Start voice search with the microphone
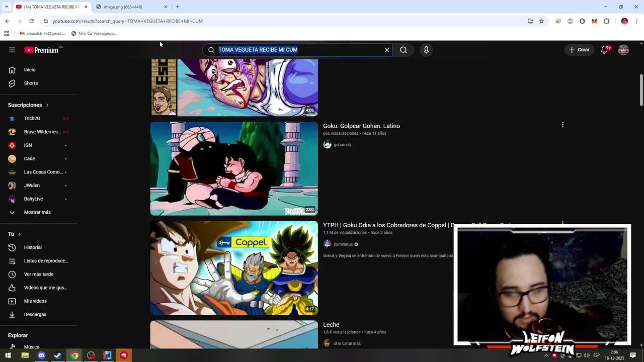This screenshot has width=644, height=362. tap(426, 50)
